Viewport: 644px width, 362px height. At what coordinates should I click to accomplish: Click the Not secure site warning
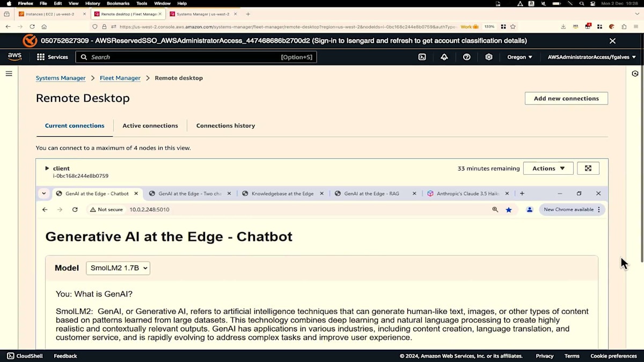pyautogui.click(x=106, y=210)
